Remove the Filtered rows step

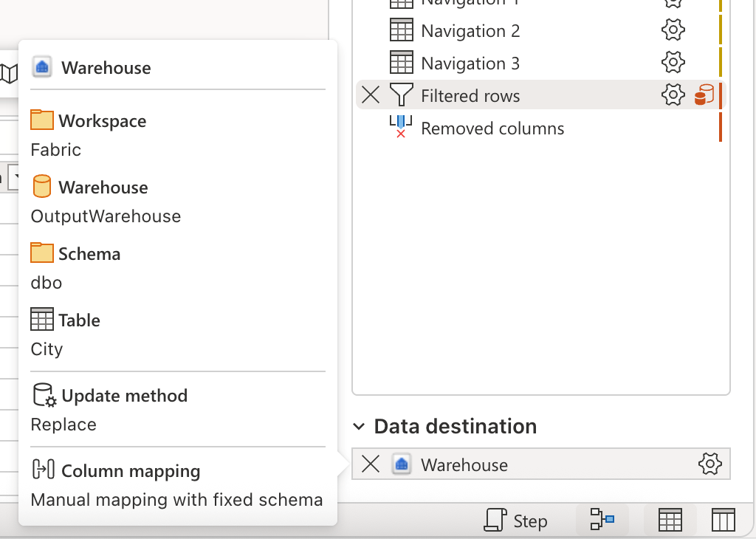pyautogui.click(x=371, y=95)
